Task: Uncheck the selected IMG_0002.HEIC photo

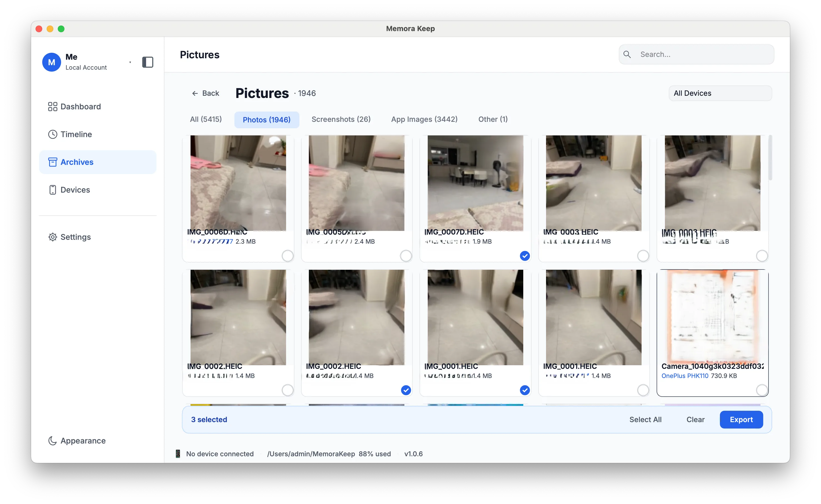Action: click(x=406, y=390)
